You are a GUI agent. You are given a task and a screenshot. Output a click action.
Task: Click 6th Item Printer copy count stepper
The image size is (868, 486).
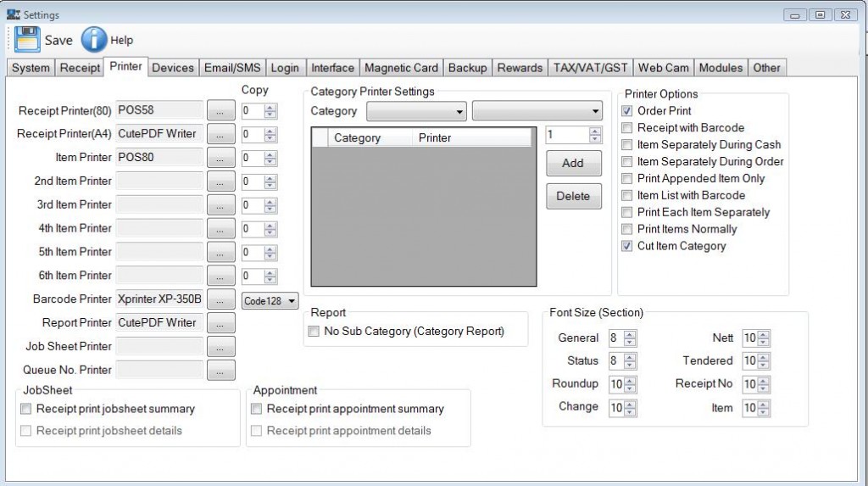point(270,276)
